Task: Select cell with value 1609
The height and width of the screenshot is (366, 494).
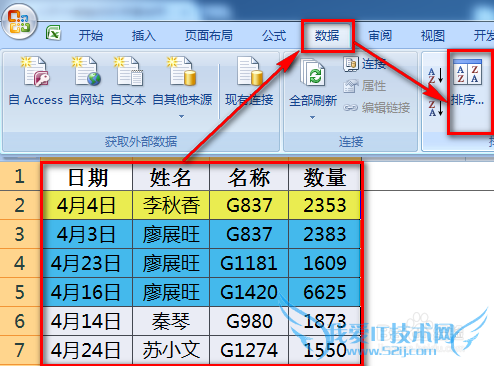Action: coord(325,263)
